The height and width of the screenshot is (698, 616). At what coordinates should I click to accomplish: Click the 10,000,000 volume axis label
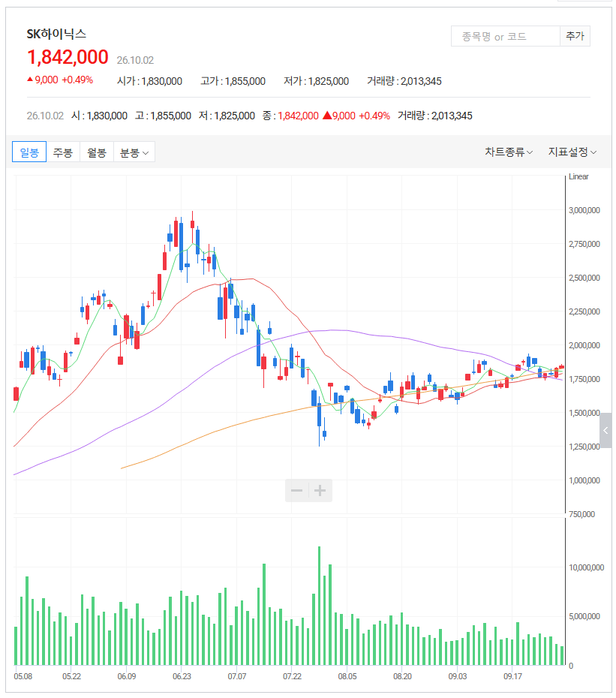click(x=587, y=567)
